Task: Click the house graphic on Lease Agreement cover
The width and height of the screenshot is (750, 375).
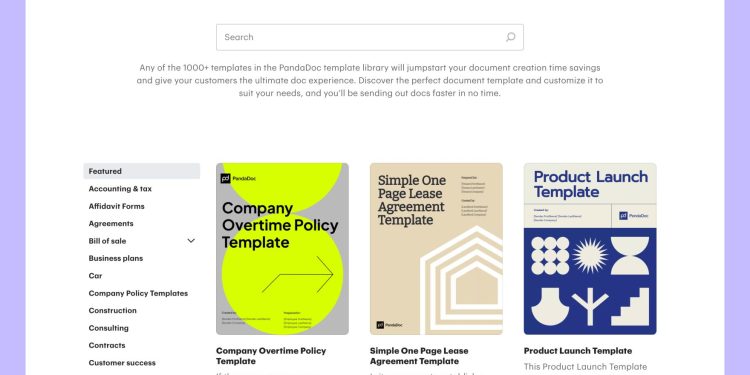Action: tap(461, 280)
